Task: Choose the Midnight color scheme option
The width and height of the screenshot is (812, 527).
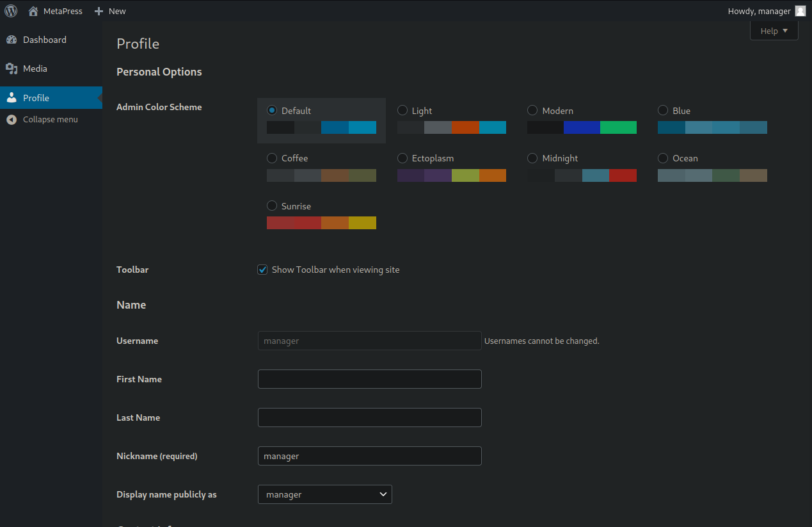Action: [x=532, y=158]
